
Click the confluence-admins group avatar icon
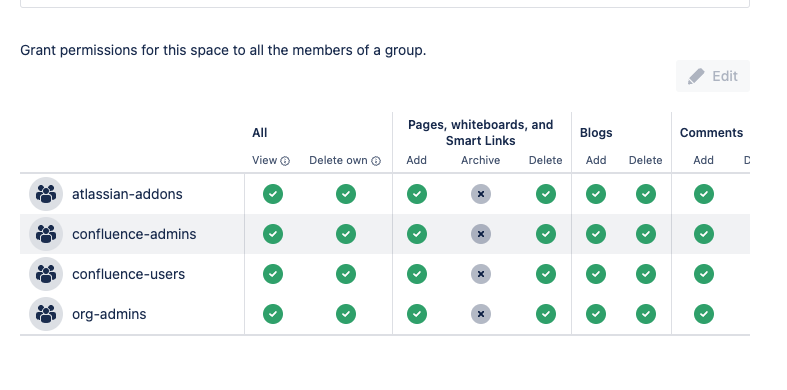click(x=46, y=234)
